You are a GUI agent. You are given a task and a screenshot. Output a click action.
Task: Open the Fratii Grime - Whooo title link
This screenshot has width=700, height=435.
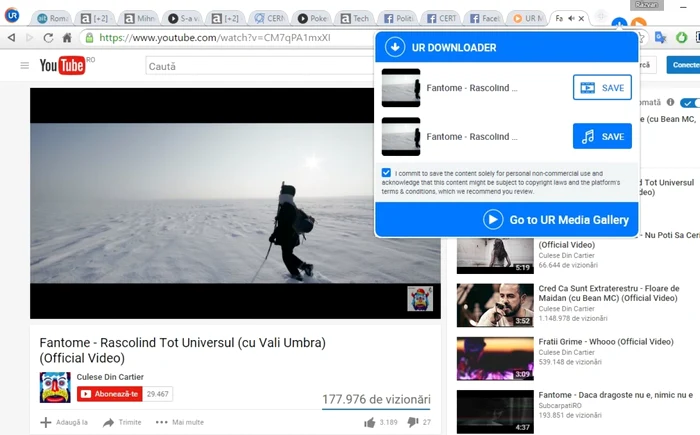606,342
